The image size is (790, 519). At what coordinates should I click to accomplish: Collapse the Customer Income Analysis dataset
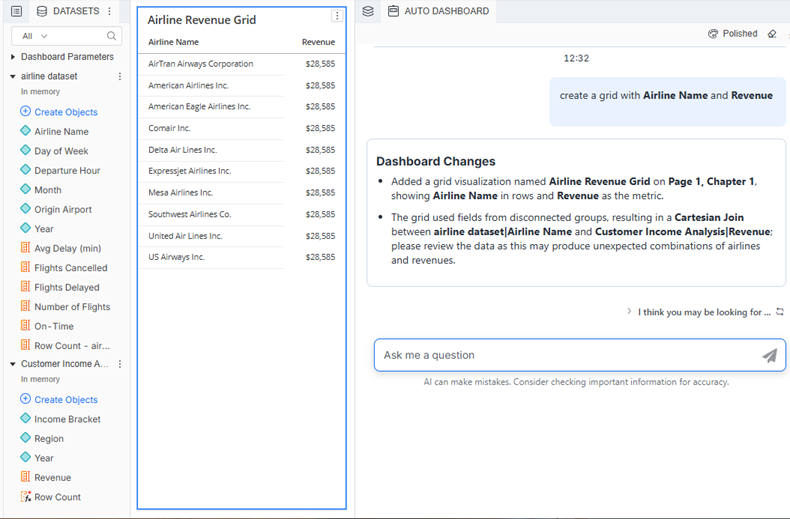pos(13,364)
